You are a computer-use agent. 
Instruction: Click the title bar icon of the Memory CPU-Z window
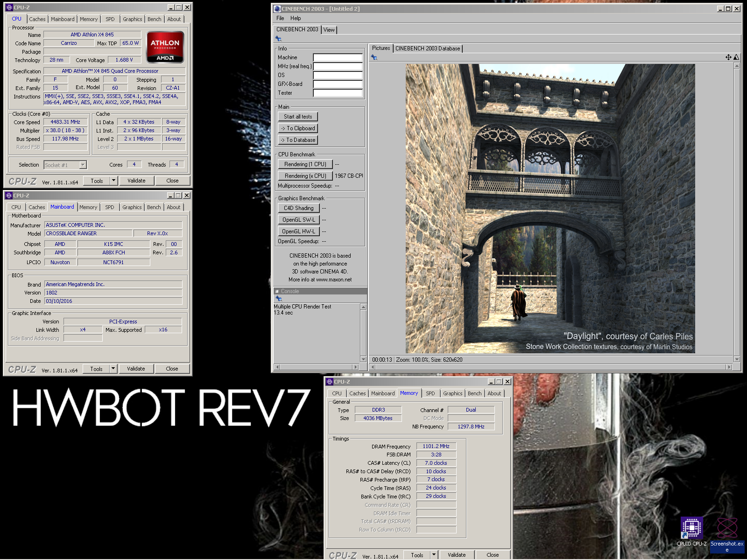click(330, 382)
